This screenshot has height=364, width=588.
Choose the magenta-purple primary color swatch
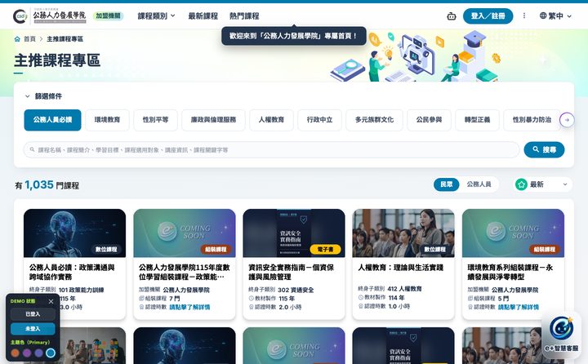27,353
